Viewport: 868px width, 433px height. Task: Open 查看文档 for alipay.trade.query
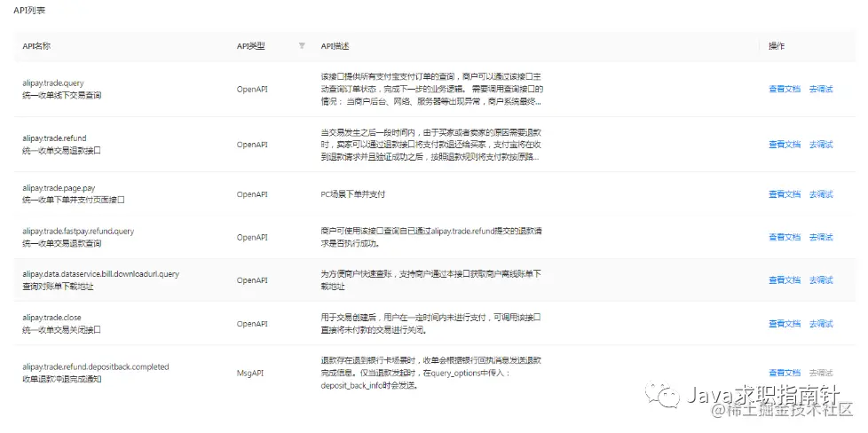[x=785, y=89]
